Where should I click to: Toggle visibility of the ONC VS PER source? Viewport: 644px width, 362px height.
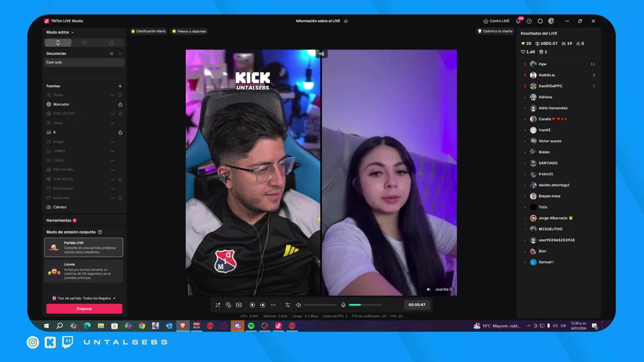pos(112,114)
